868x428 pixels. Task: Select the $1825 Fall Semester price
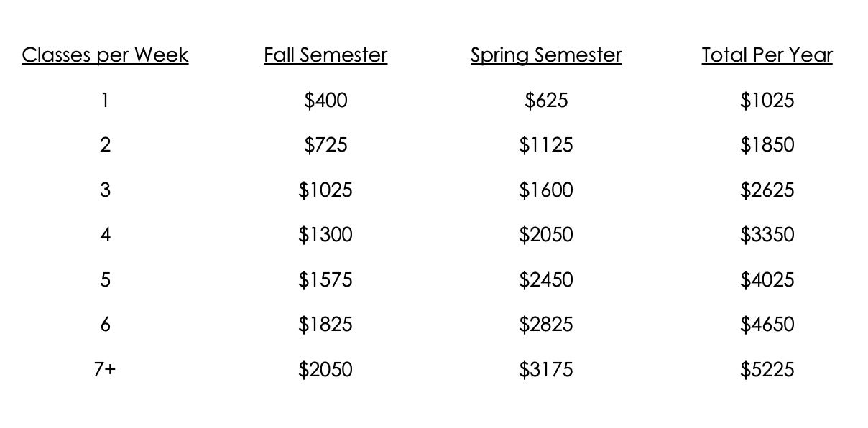point(325,325)
